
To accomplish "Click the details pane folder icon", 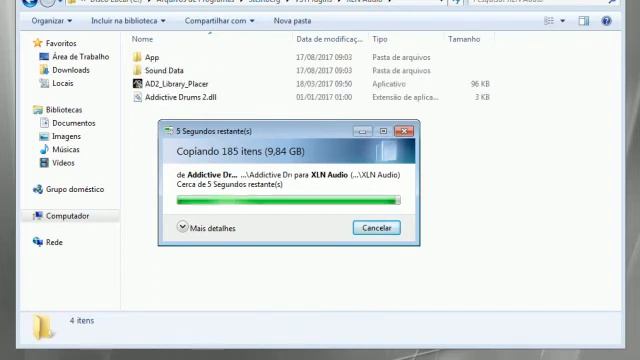I will click(43, 327).
